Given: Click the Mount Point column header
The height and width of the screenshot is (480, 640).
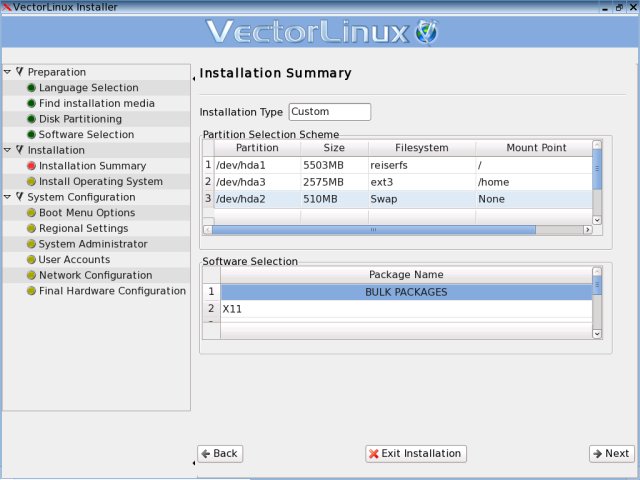Looking at the screenshot, I should (x=535, y=148).
